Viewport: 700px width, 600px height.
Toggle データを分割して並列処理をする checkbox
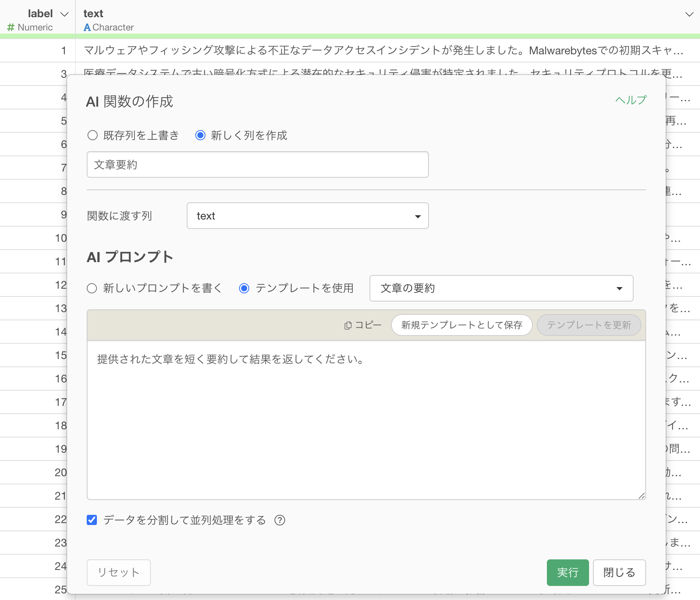click(92, 520)
